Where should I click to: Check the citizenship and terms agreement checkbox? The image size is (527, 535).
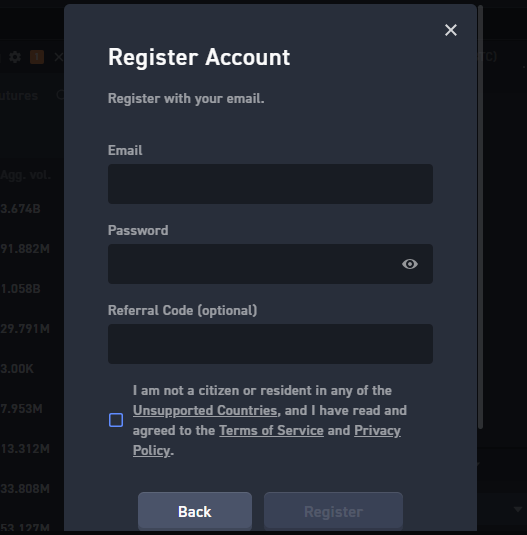[116, 420]
